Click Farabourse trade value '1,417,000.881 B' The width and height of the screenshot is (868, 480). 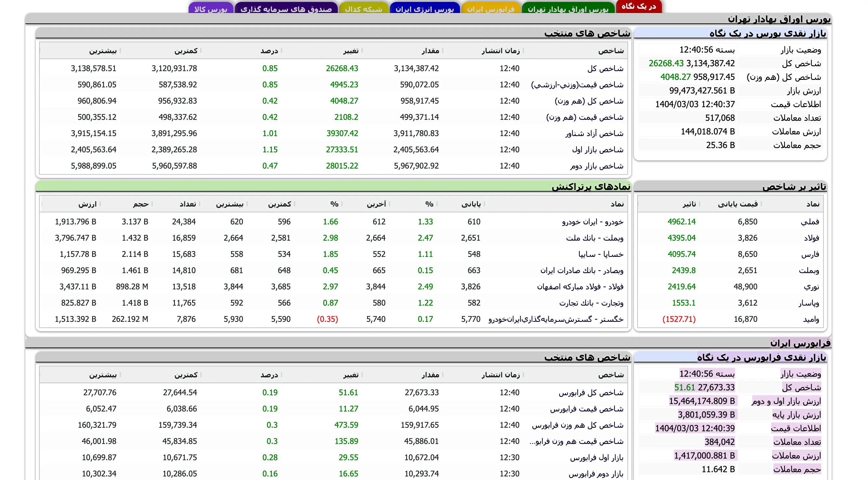704,455
